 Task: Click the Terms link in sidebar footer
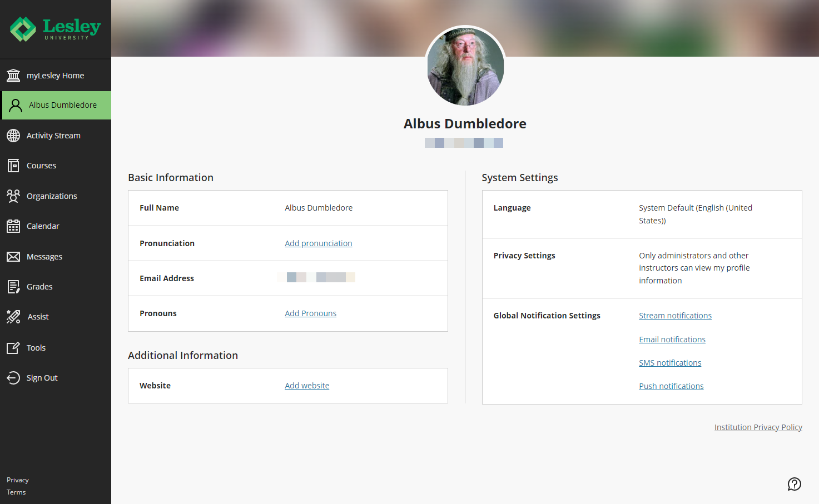16,492
